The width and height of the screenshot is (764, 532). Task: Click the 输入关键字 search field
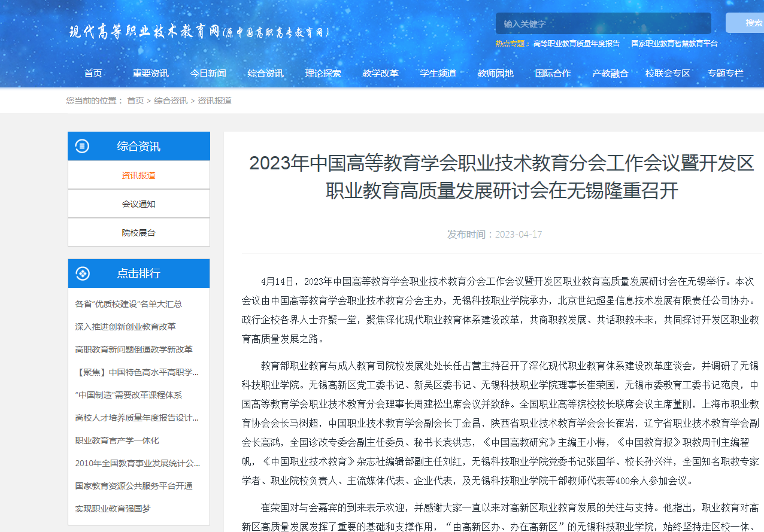point(603,24)
